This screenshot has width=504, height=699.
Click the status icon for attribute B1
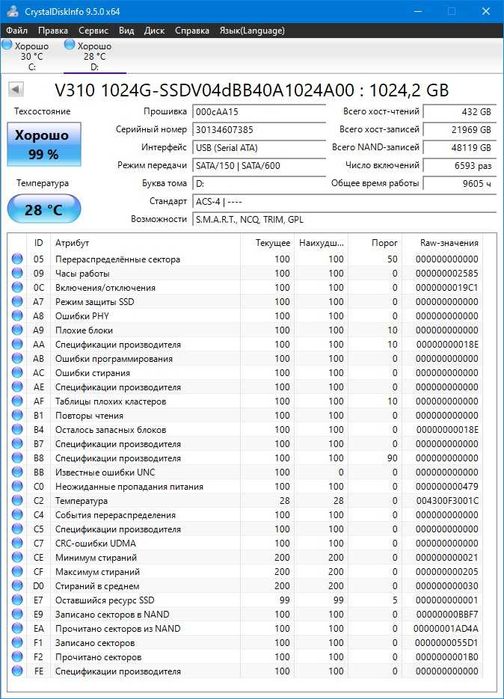pyautogui.click(x=17, y=415)
